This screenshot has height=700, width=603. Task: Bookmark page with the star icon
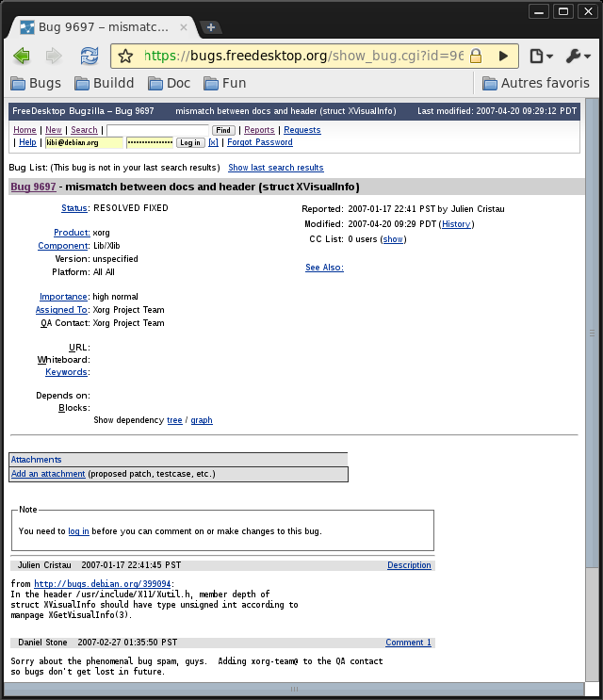point(125,57)
